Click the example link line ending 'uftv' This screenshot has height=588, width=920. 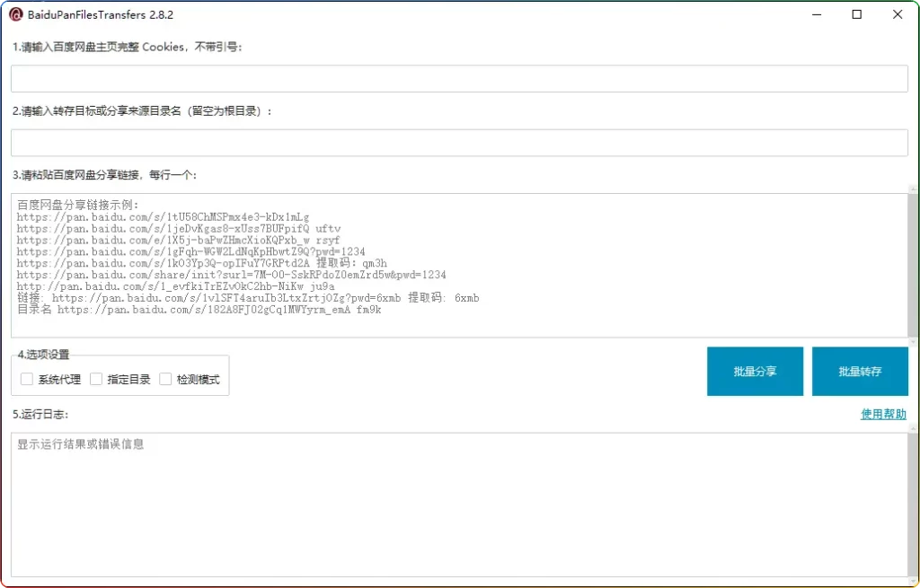[x=179, y=228]
